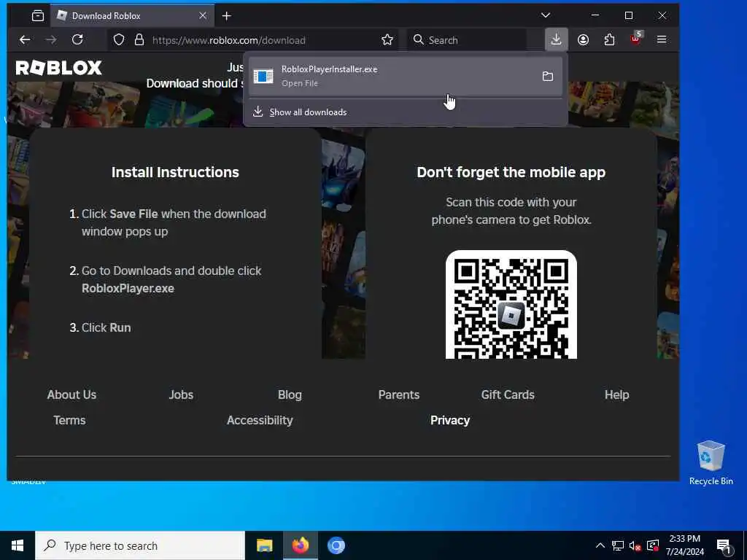
Task: Click the RobloxPlayer.exe instruction text
Action: (128, 289)
